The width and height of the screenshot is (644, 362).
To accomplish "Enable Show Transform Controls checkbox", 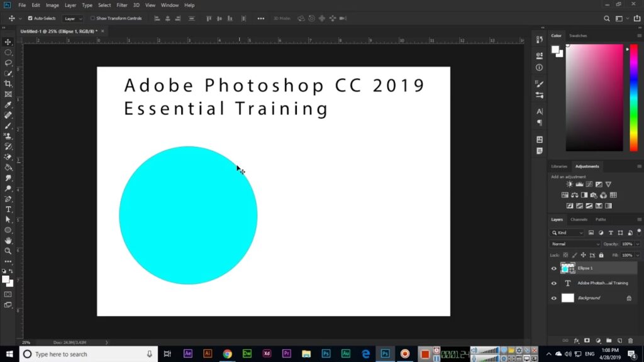I will pyautogui.click(x=93, y=18).
